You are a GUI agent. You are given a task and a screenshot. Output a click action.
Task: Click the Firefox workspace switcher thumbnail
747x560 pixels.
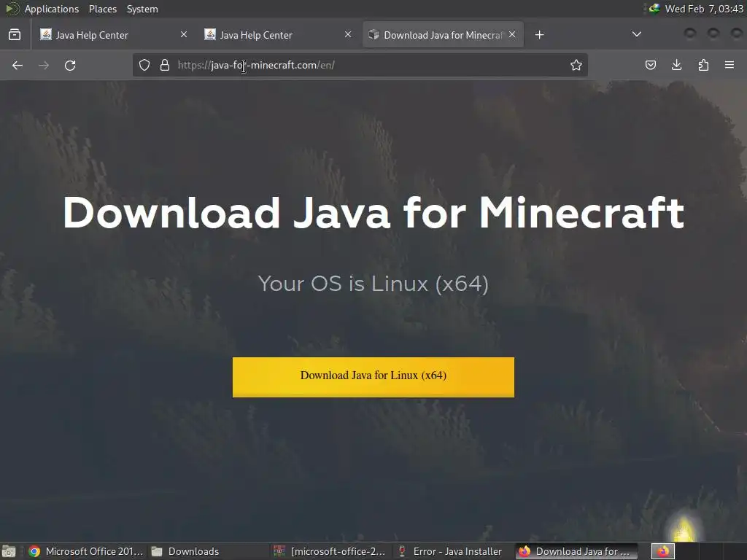point(662,551)
